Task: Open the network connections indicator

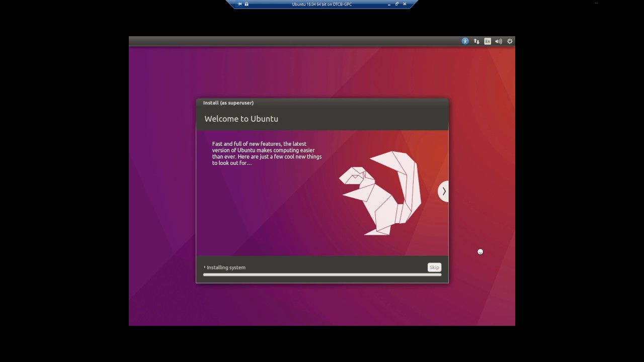Action: 476,41
